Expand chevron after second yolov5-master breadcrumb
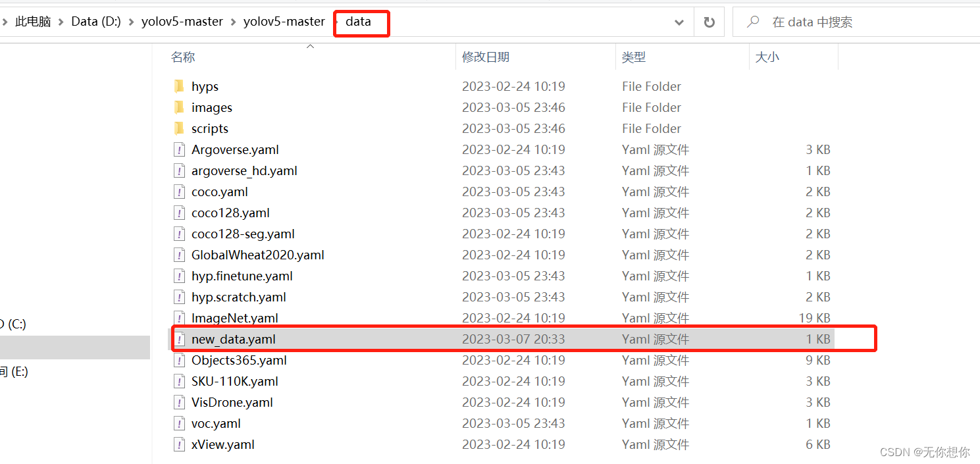This screenshot has width=980, height=464. tap(336, 22)
